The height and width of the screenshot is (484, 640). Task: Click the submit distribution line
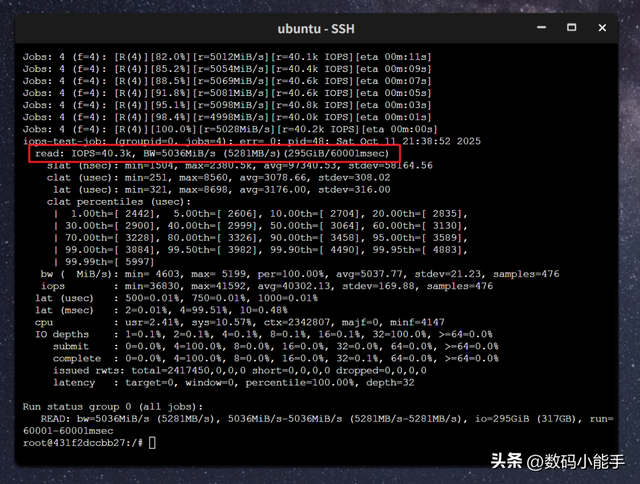coord(276,346)
